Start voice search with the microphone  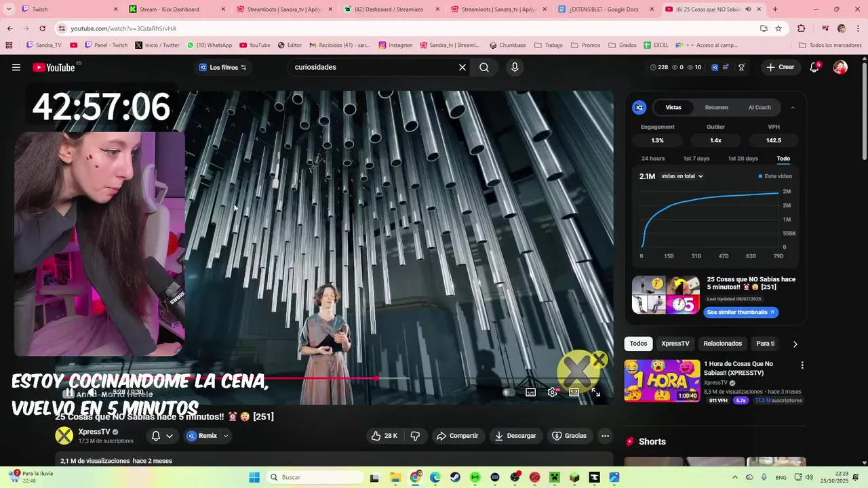pos(515,67)
